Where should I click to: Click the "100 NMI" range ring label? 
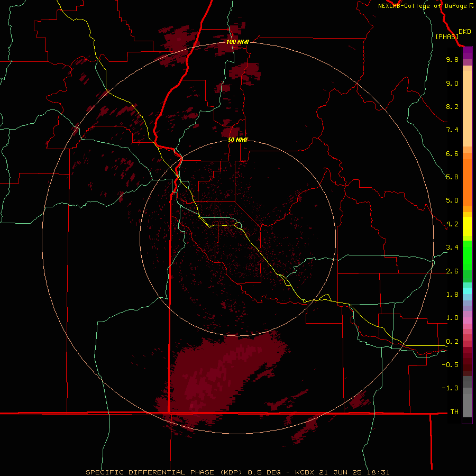click(237, 42)
